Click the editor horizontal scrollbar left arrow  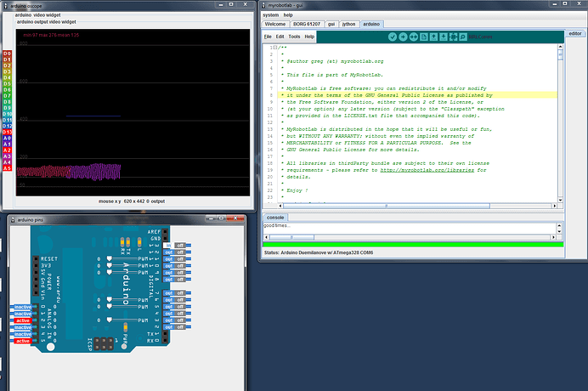coord(280,206)
